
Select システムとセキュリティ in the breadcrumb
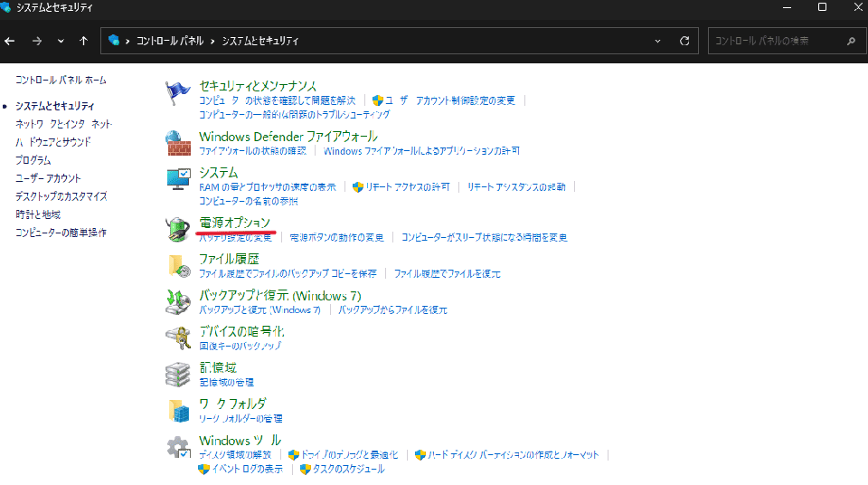(260, 41)
